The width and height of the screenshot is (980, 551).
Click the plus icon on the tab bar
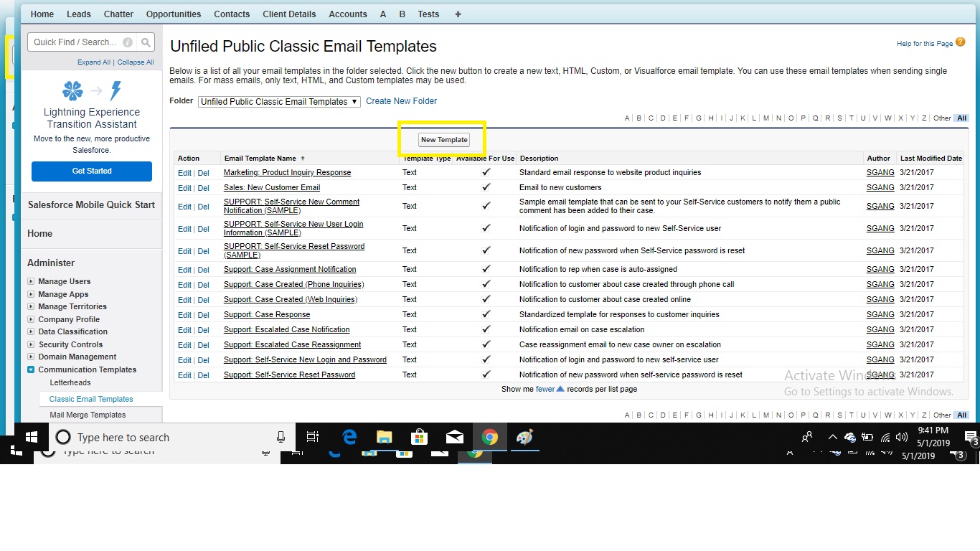pos(458,14)
